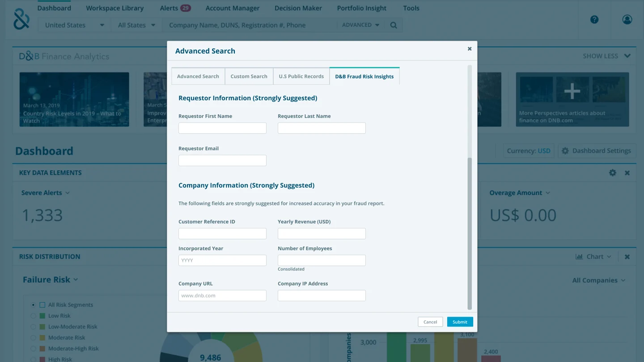Remove the Risk Distribution panel

coord(627,257)
